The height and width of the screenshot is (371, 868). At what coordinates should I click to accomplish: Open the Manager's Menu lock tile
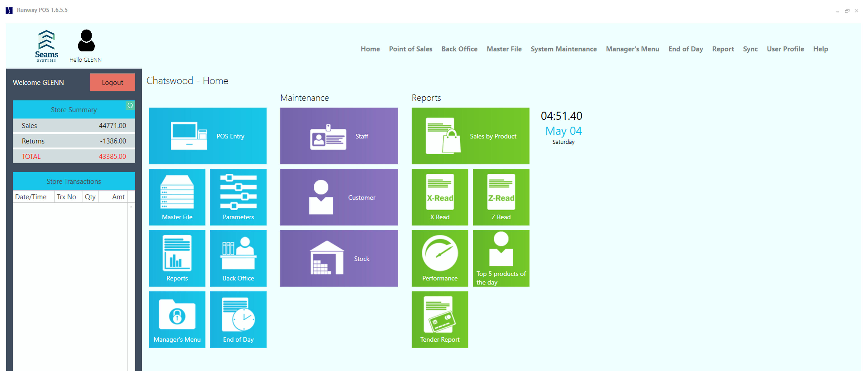click(x=177, y=319)
